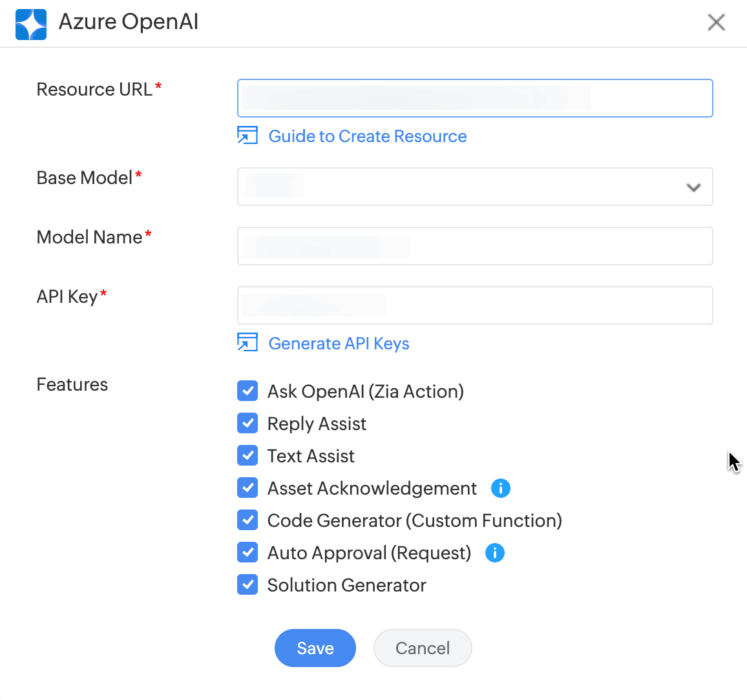The width and height of the screenshot is (747, 700).
Task: Uncheck Code Generator (Custom Function)
Action: tap(247, 520)
